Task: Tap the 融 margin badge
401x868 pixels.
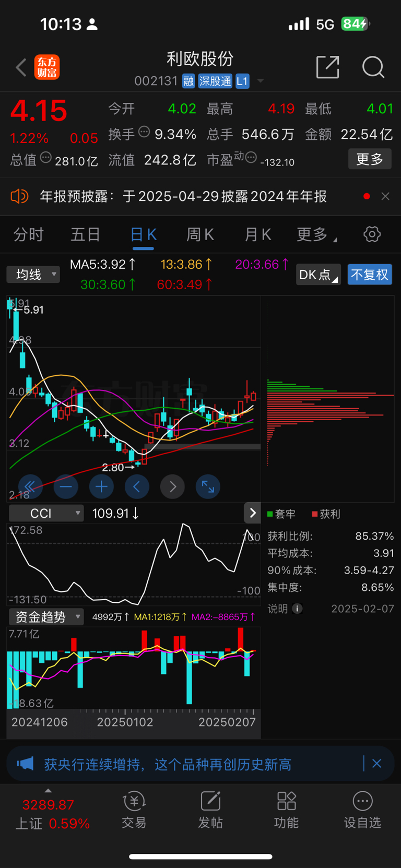Action: (188, 81)
